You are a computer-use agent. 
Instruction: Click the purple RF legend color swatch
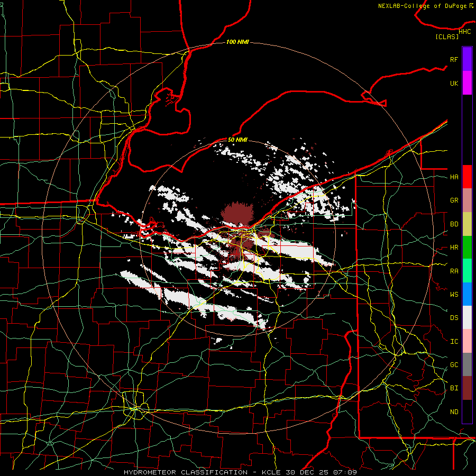pyautogui.click(x=467, y=59)
